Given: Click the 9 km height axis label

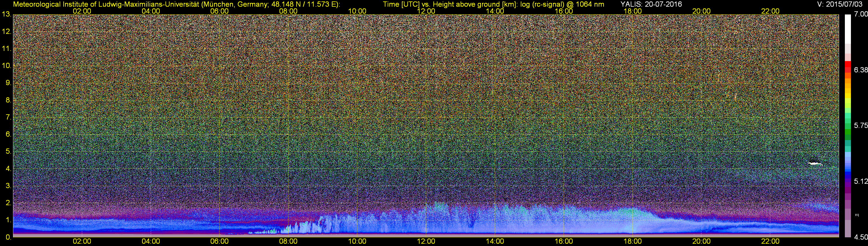Looking at the screenshot, I should tap(8, 83).
